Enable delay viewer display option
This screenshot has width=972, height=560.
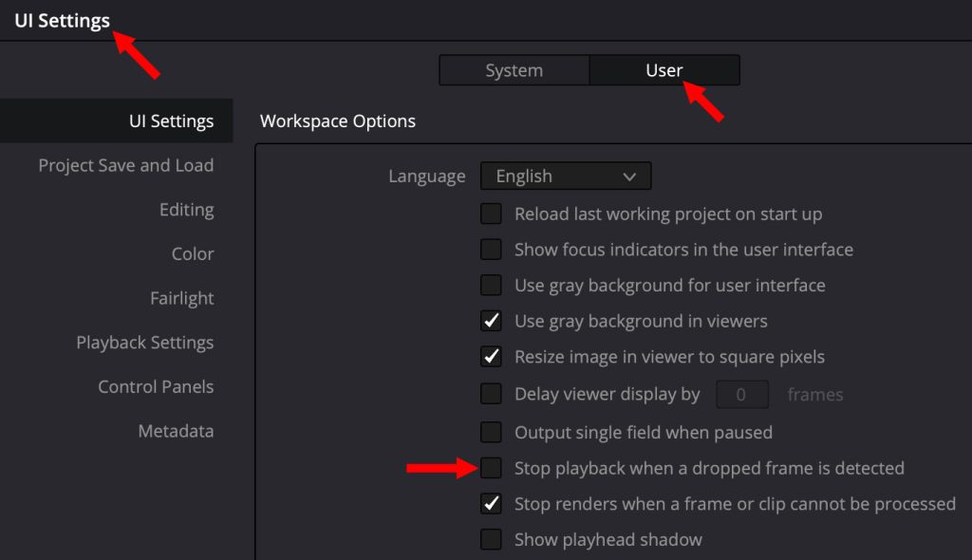pos(491,393)
